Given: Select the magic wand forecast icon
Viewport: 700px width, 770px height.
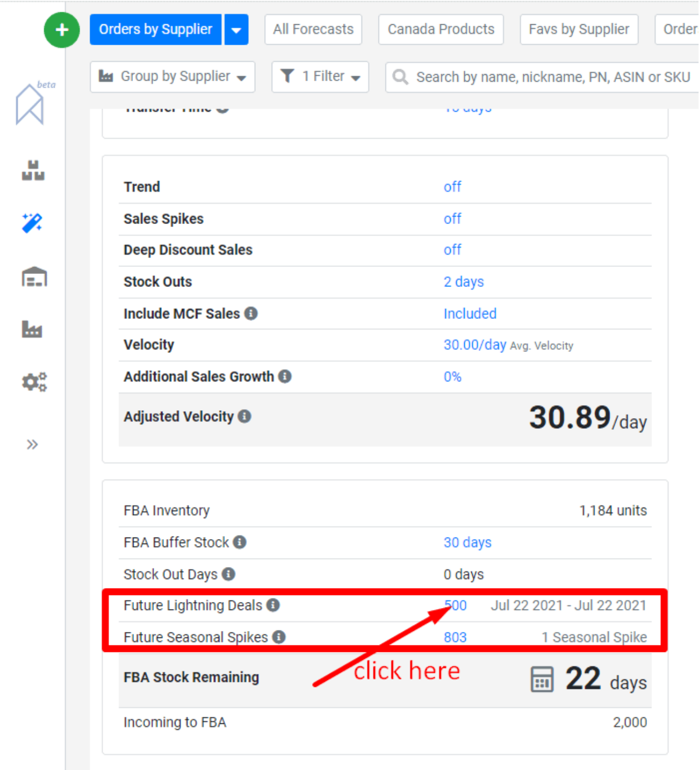Looking at the screenshot, I should (x=32, y=223).
